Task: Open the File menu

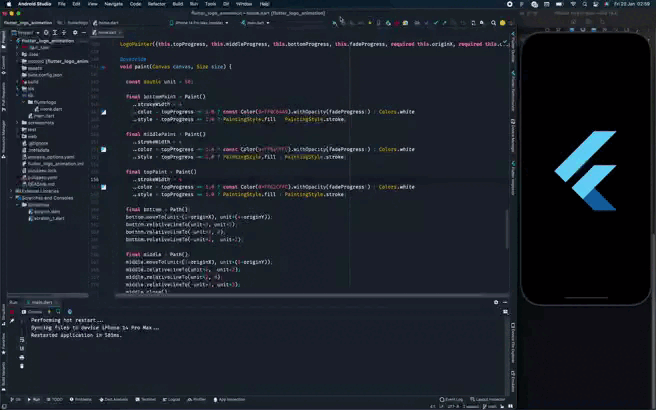Action: [62, 4]
